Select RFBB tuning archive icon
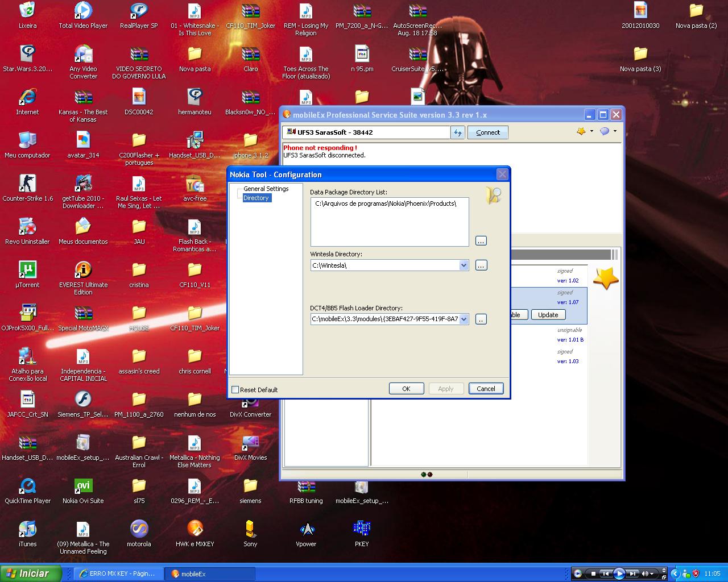The image size is (728, 582). (x=306, y=492)
